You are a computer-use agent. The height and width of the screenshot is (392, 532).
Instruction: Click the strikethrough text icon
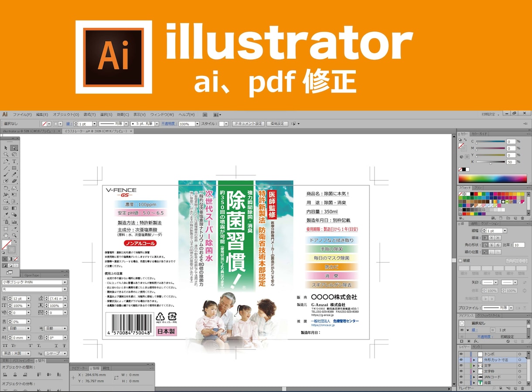point(64,345)
